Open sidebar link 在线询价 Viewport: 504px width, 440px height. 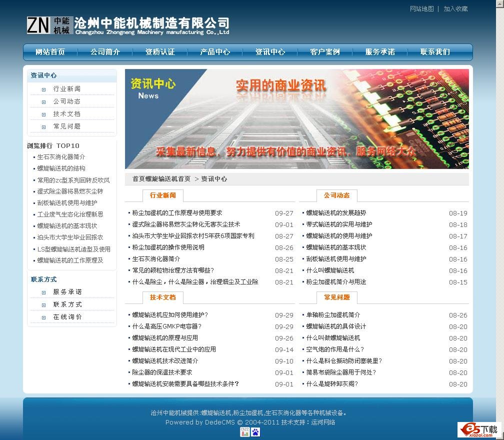pos(67,317)
